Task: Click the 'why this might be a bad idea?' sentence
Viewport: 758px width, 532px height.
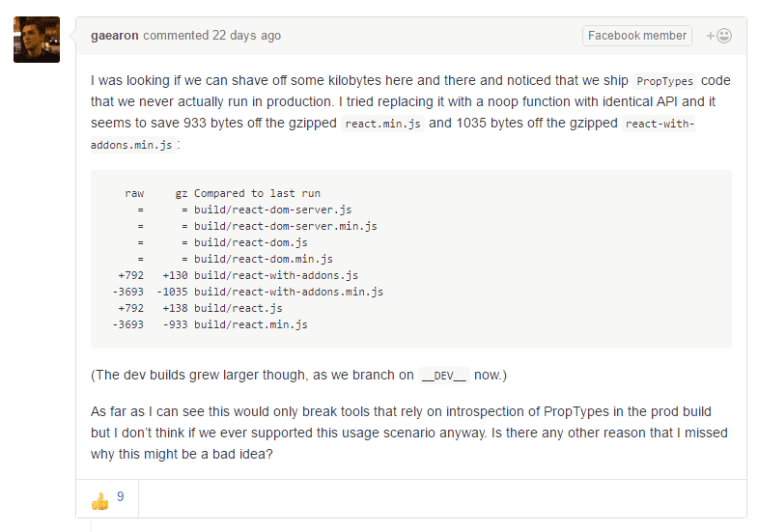Action: coord(182,454)
